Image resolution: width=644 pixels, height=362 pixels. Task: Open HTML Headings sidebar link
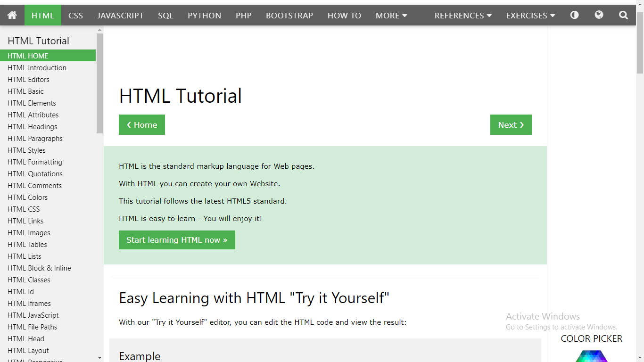pos(48,126)
